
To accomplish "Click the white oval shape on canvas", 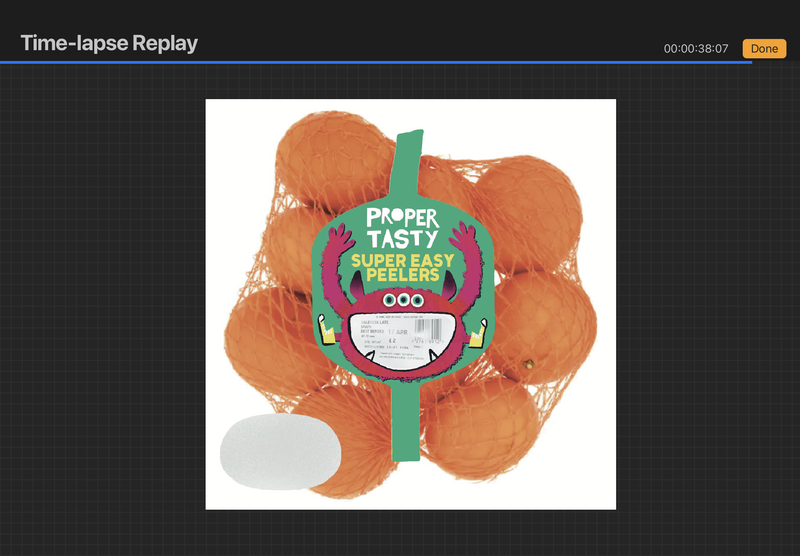I will 280,449.
